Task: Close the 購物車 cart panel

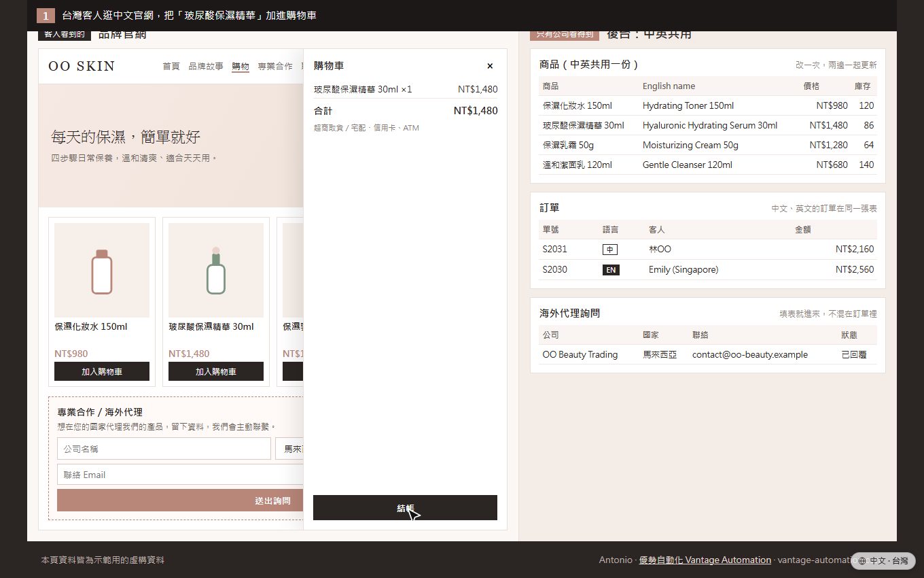Action: tap(490, 66)
